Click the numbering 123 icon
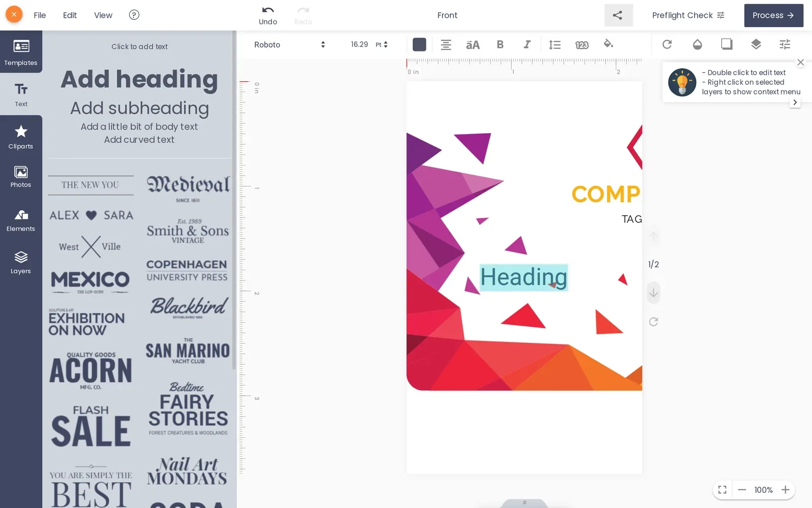 tap(582, 45)
